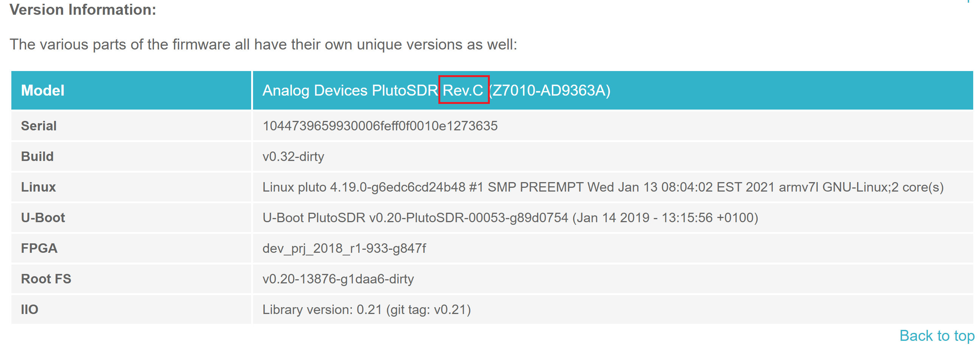Image resolution: width=980 pixels, height=348 pixels.
Task: Select the Linux row label
Action: (39, 187)
